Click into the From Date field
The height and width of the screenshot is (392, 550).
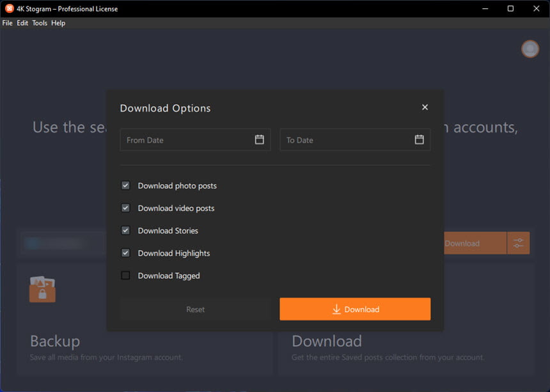point(195,139)
